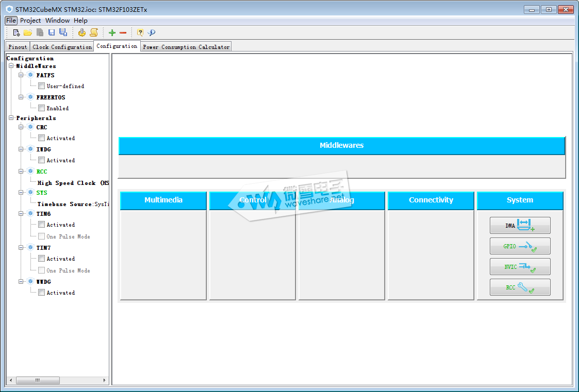Open the Help menu
The width and height of the screenshot is (579, 392).
[x=80, y=21]
